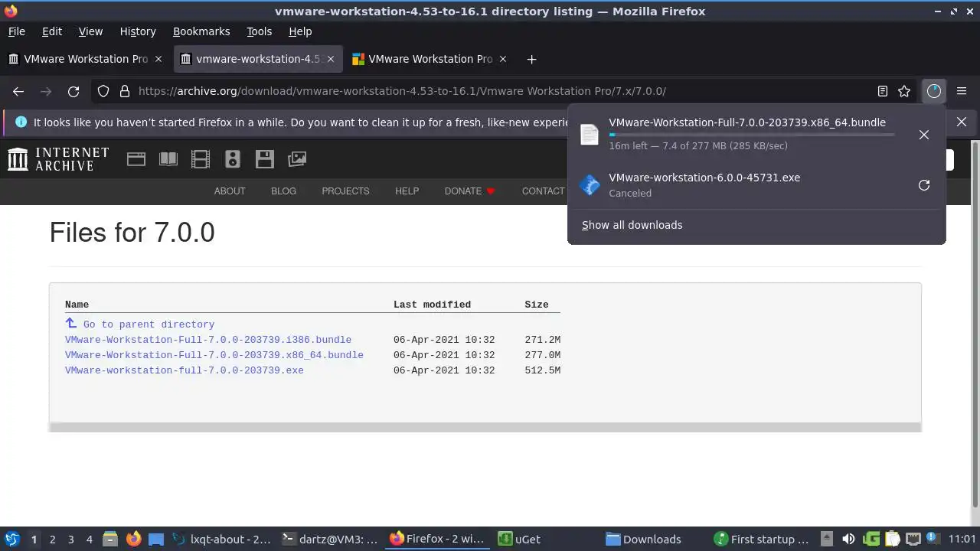Image resolution: width=980 pixels, height=551 pixels.
Task: Launch Firefox from the taskbar quicklaunch
Action: 133,539
